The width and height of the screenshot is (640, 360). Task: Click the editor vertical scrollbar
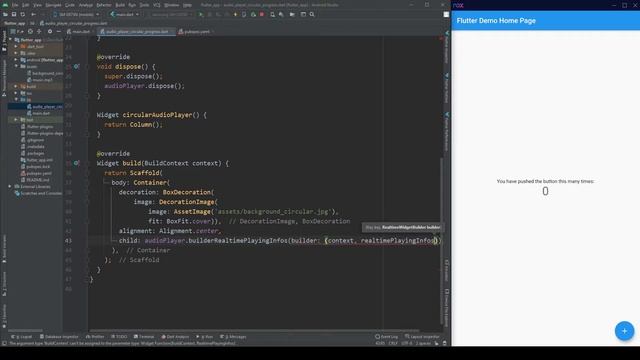(x=441, y=241)
